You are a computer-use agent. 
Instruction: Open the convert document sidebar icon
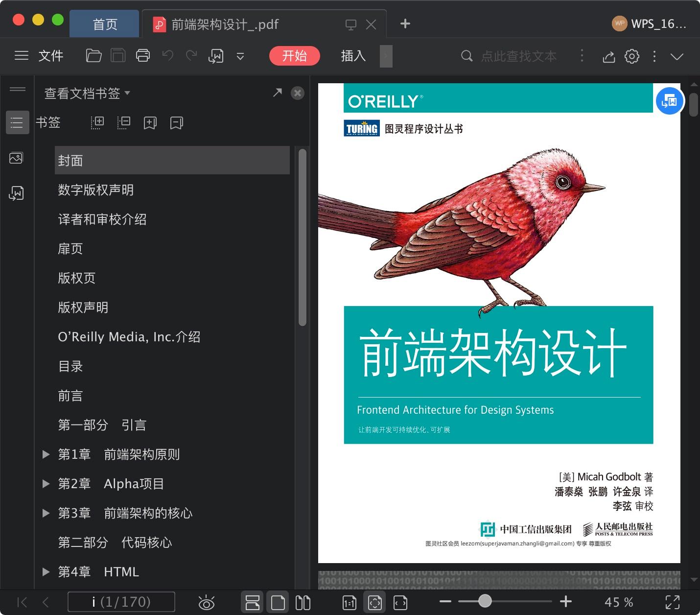pos(16,193)
